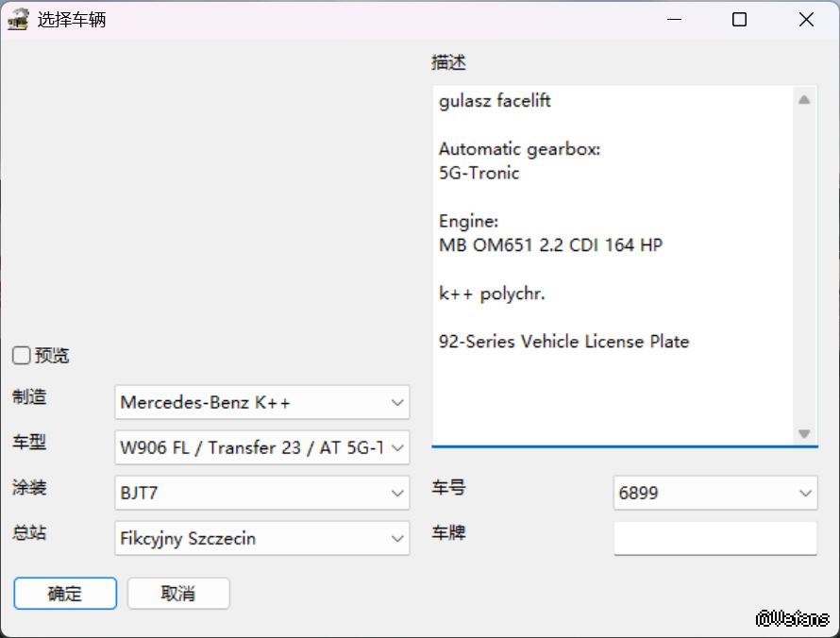840x638 pixels.
Task: Open the 涂装 dropdown showing BJT7
Action: (x=261, y=493)
